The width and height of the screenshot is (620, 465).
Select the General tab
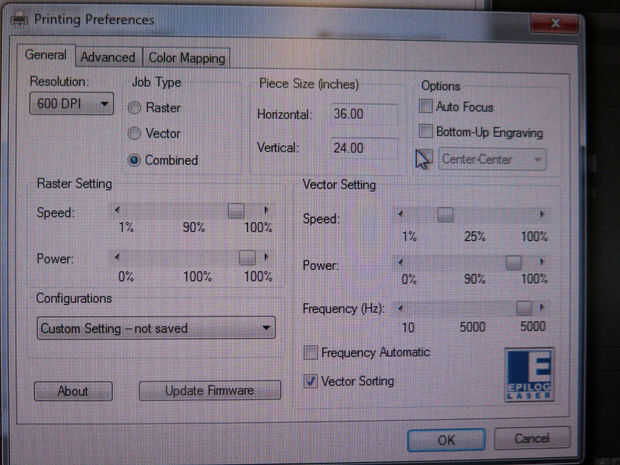click(45, 55)
